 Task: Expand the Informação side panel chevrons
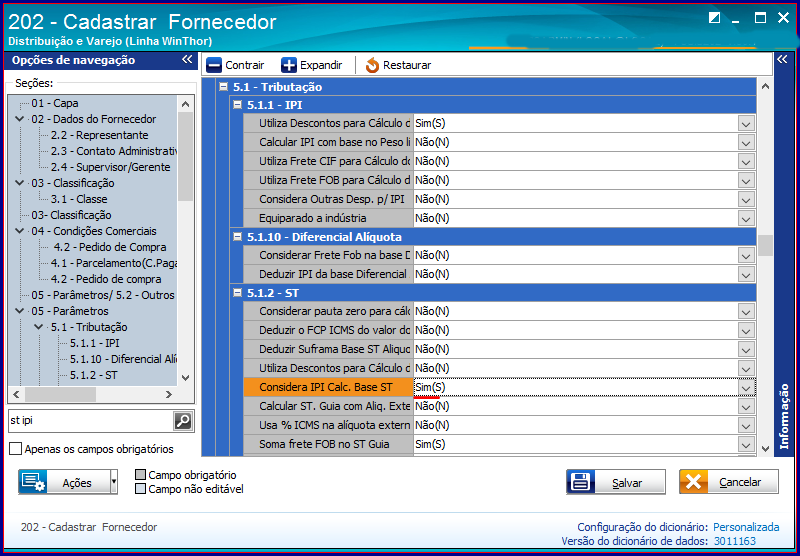click(x=782, y=60)
